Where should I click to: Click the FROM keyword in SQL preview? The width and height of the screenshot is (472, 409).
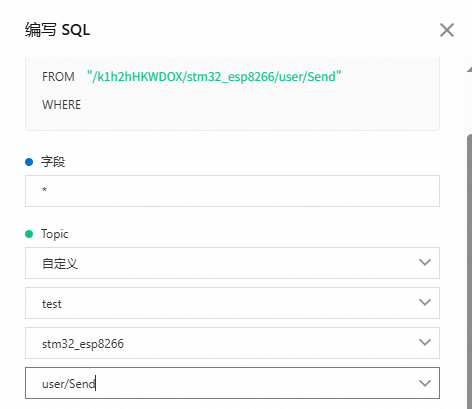click(58, 77)
